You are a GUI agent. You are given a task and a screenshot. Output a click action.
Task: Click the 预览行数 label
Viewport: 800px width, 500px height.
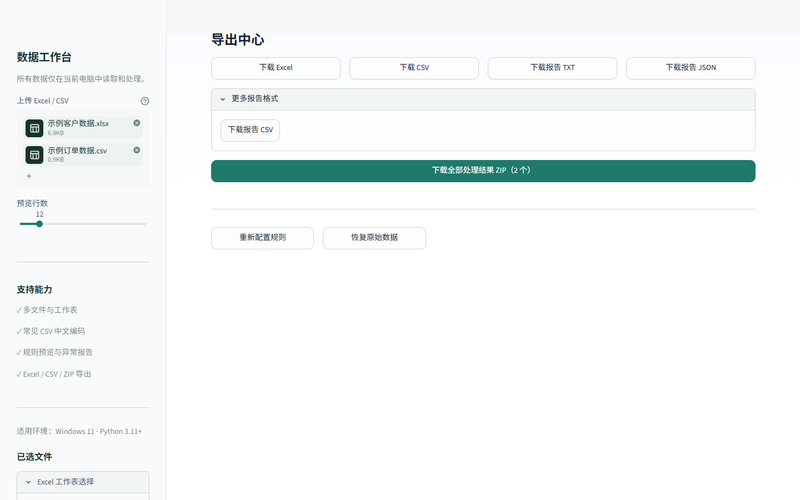pos(32,203)
